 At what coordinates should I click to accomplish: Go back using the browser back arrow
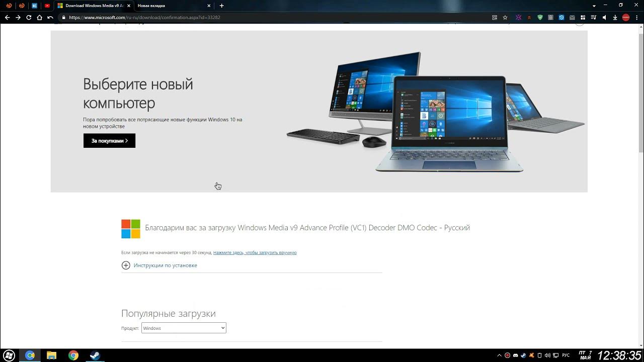pos(7,18)
